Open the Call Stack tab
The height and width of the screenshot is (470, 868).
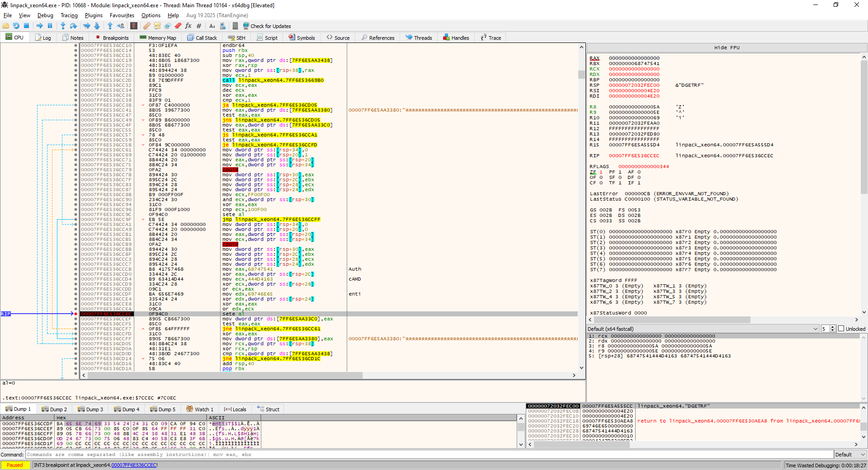[202, 38]
